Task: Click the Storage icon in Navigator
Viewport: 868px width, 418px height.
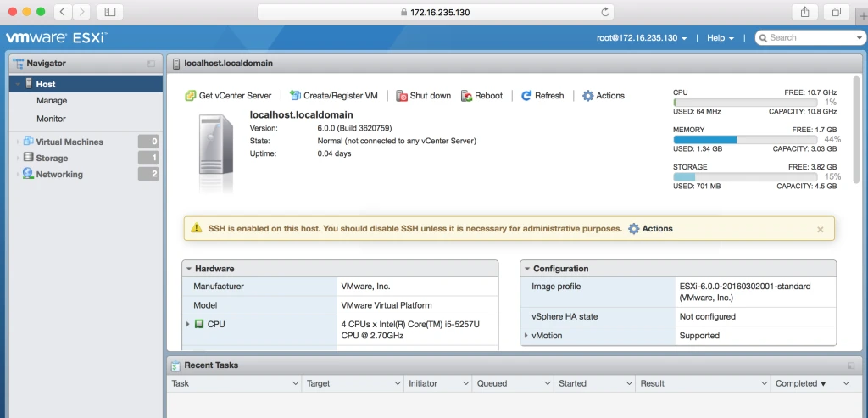Action: point(28,158)
